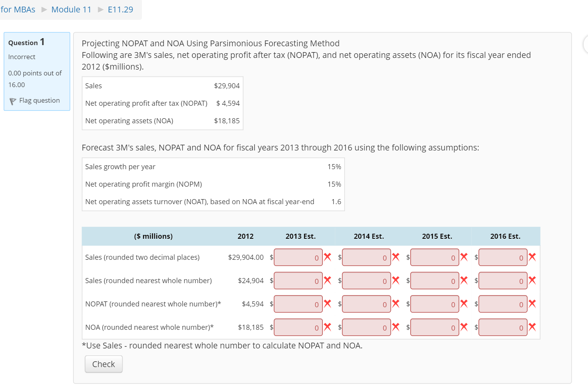
Task: Click the breadcrumb arrow after for MBAs
Action: click(x=44, y=9)
